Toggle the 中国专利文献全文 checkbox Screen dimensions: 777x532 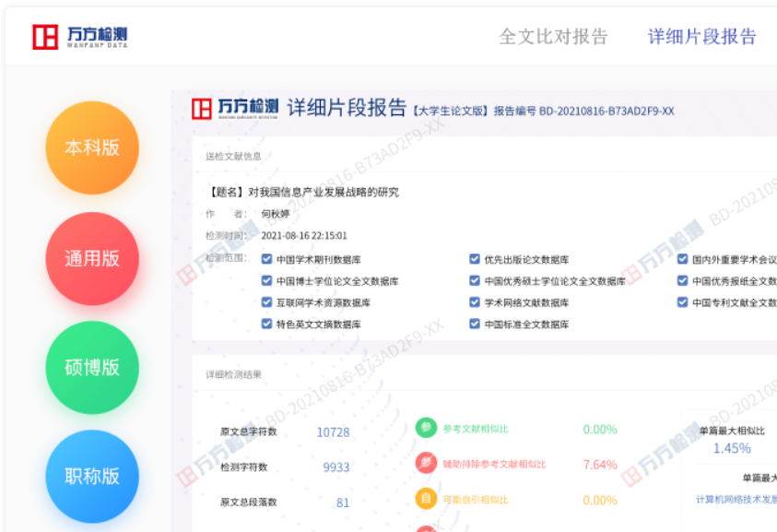[682, 301]
